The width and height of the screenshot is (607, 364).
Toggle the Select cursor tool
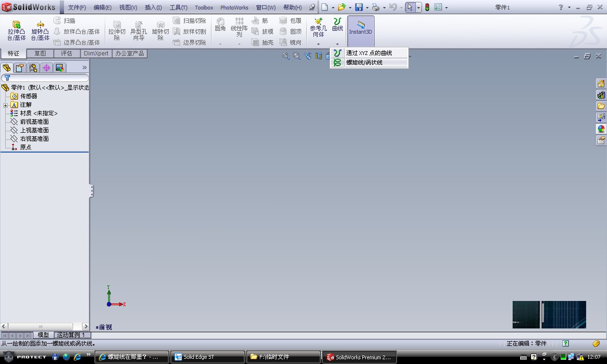coord(410,7)
